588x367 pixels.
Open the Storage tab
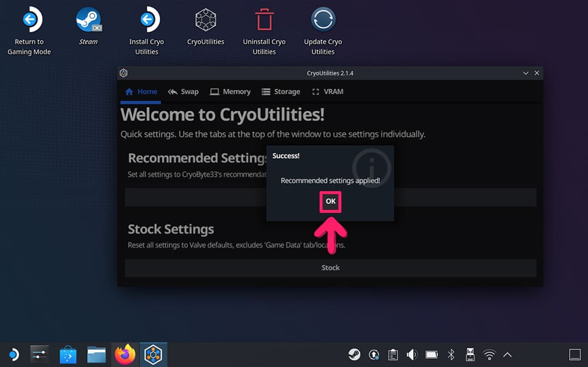(x=281, y=92)
